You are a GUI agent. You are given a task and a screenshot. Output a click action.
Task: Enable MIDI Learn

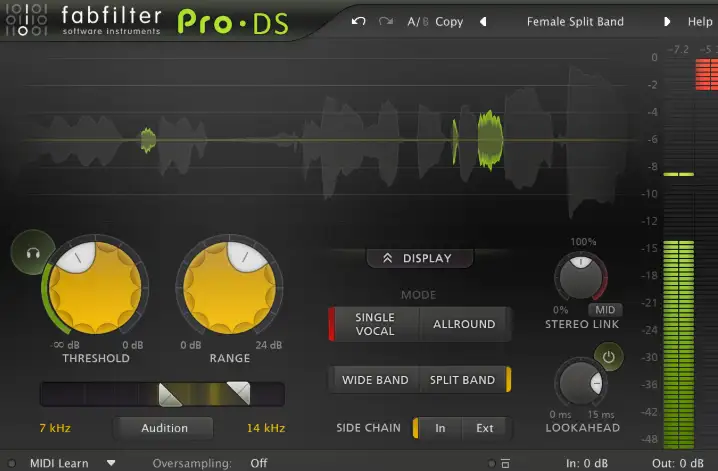coord(59,463)
